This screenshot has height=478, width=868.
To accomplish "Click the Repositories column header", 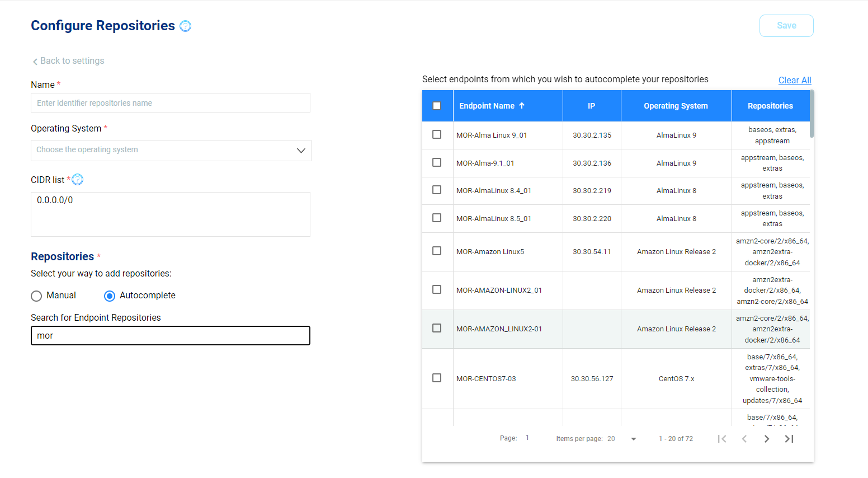I will coord(770,105).
